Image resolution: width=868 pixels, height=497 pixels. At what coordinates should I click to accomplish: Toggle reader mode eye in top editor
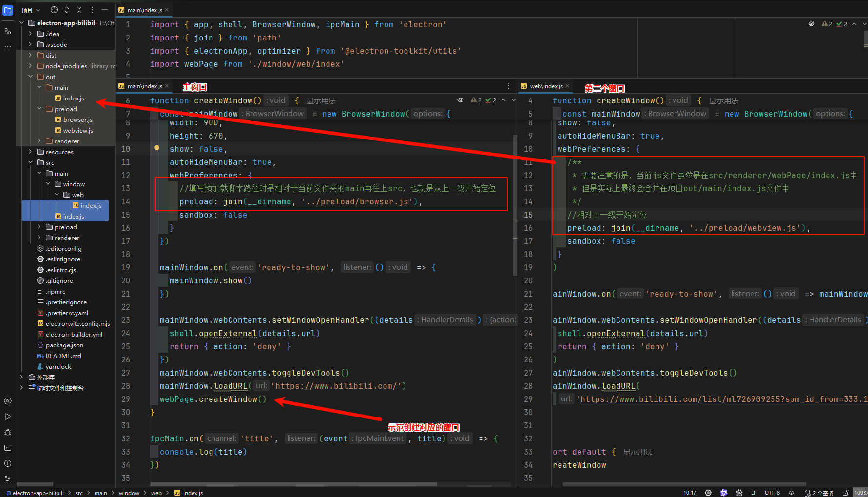click(811, 24)
